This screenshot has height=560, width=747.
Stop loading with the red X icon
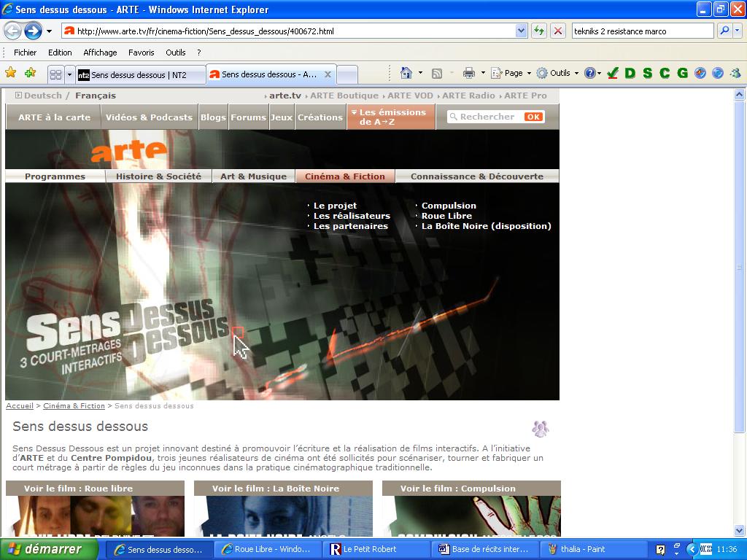coord(557,31)
